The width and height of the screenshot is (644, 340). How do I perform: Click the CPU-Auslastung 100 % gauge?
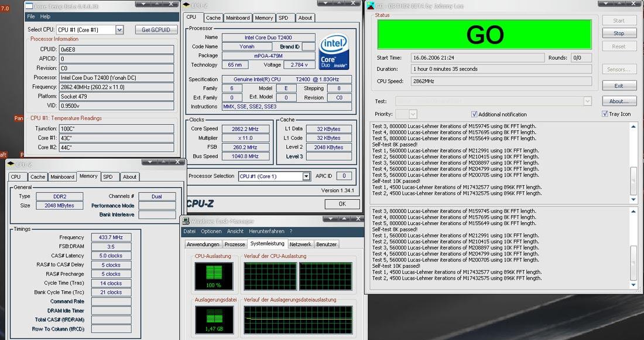[x=214, y=276]
